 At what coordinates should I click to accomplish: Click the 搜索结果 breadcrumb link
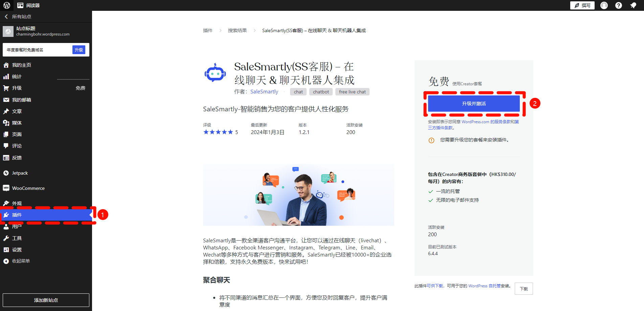tap(237, 30)
